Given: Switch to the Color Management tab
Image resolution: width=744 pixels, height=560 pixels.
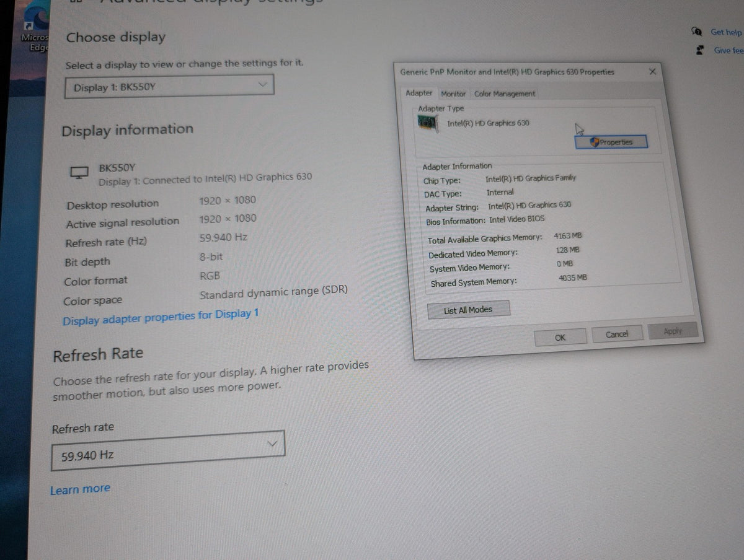Looking at the screenshot, I should (x=504, y=94).
